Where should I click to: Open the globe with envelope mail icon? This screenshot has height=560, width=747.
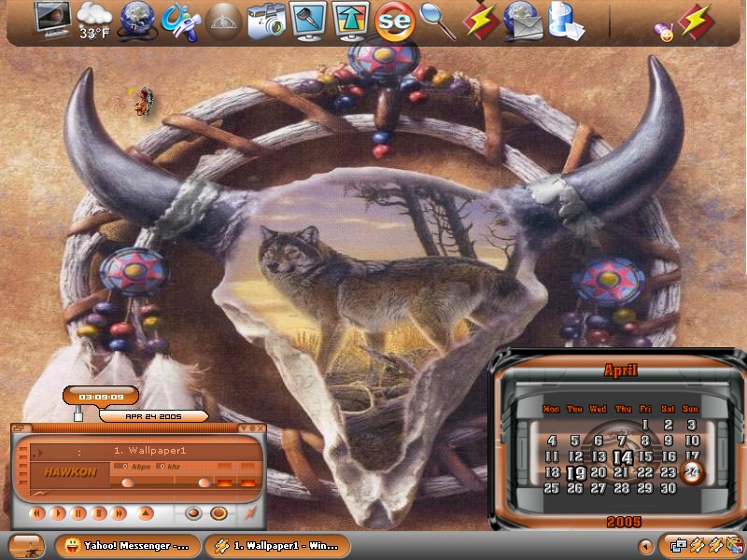523,21
